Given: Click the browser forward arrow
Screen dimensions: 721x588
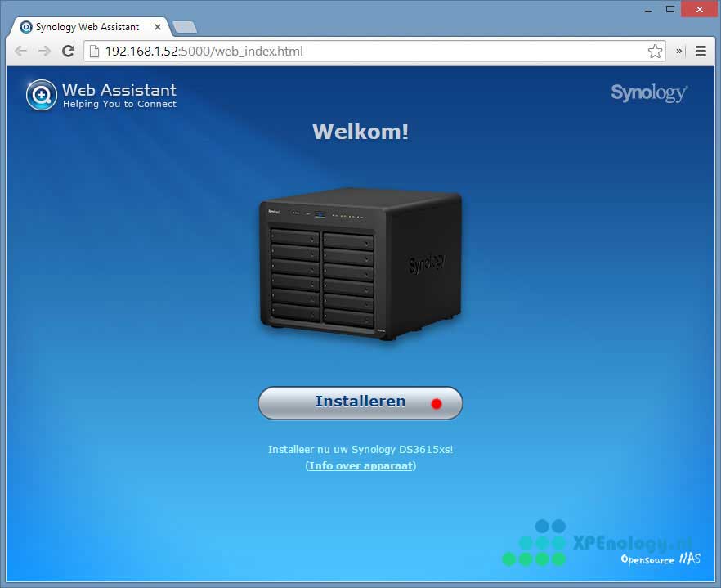Looking at the screenshot, I should pyautogui.click(x=44, y=51).
